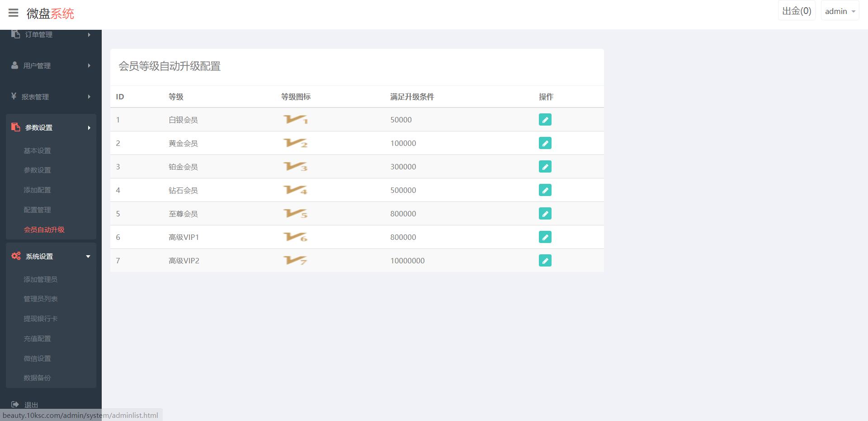Click the 用户管理 user icon
Image resolution: width=868 pixels, height=421 pixels.
pos(14,65)
